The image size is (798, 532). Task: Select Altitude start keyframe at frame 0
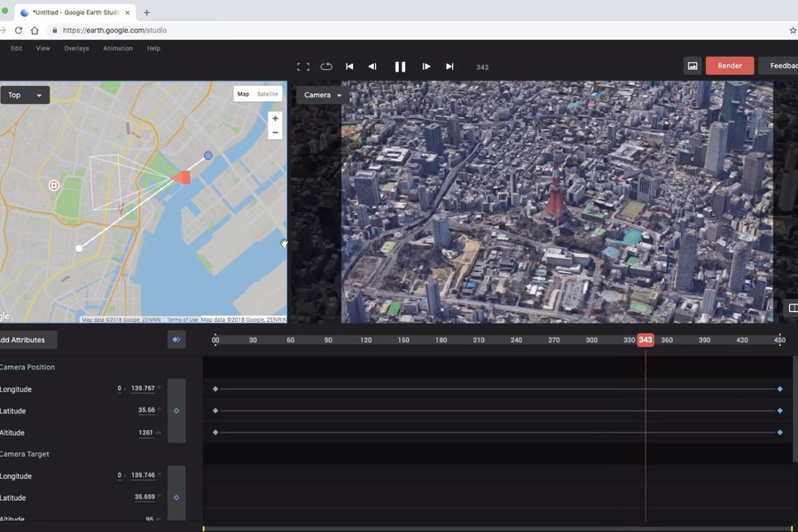click(x=215, y=432)
